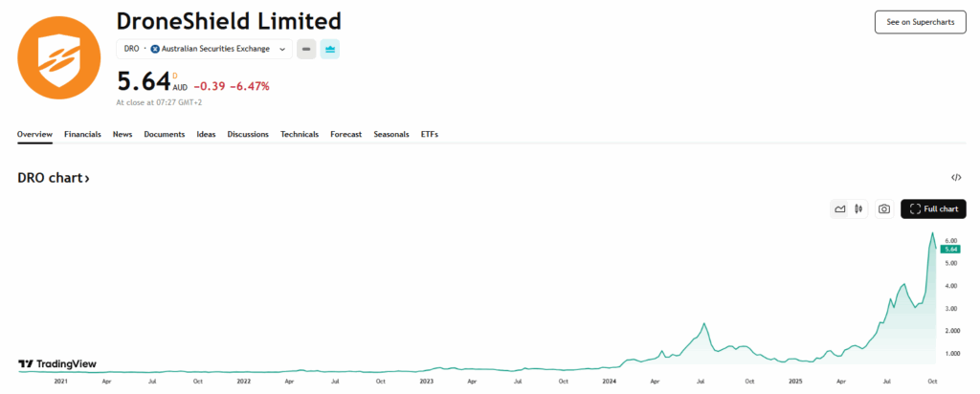Screen dimensions: 980x394
Task: Switch chart to area style
Action: (x=840, y=208)
